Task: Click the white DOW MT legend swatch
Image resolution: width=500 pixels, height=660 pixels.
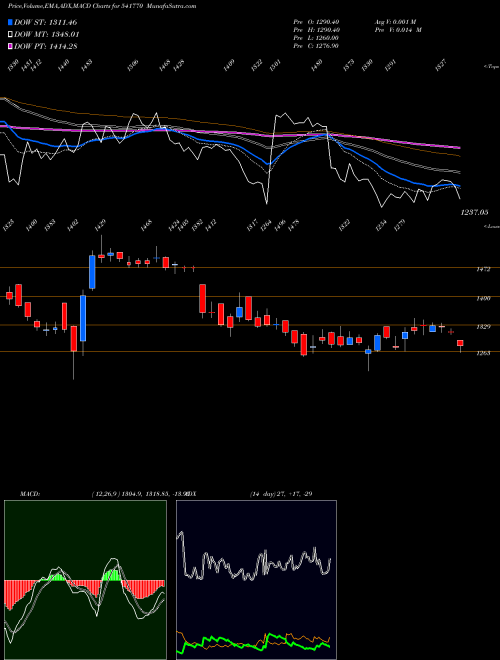Action: (11, 34)
